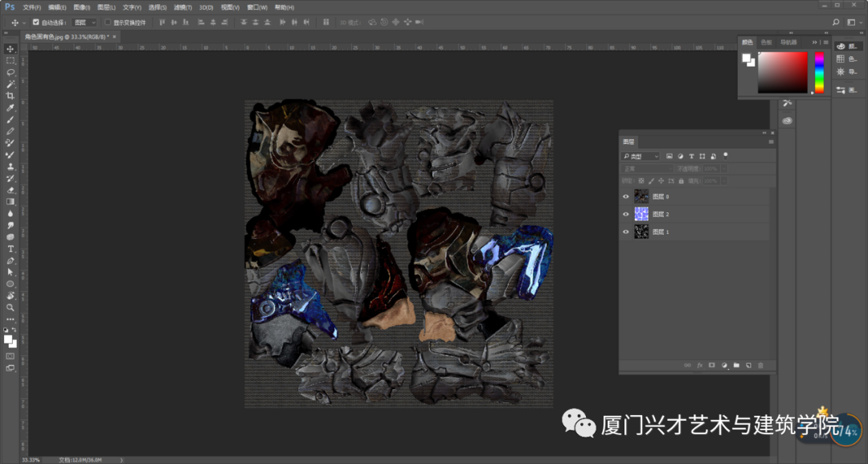Switch to 色板 tab
Viewport: 868px width, 464px height.
click(x=766, y=42)
